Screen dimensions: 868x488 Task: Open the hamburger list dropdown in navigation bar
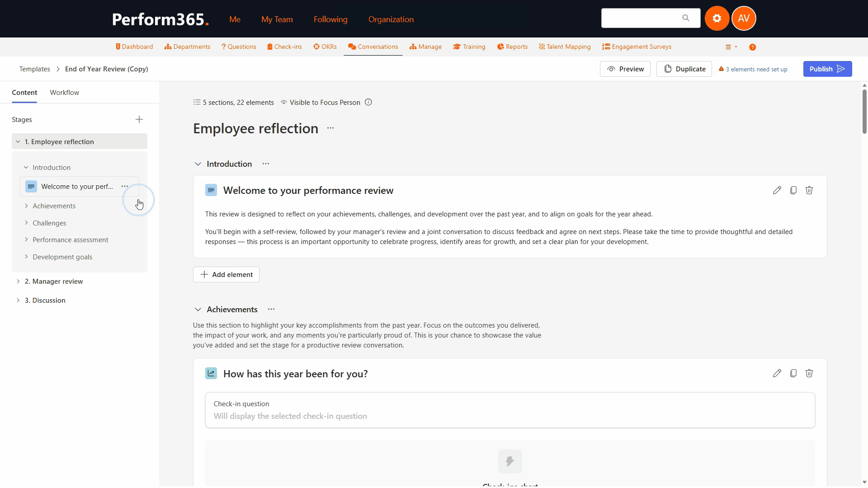pos(731,47)
